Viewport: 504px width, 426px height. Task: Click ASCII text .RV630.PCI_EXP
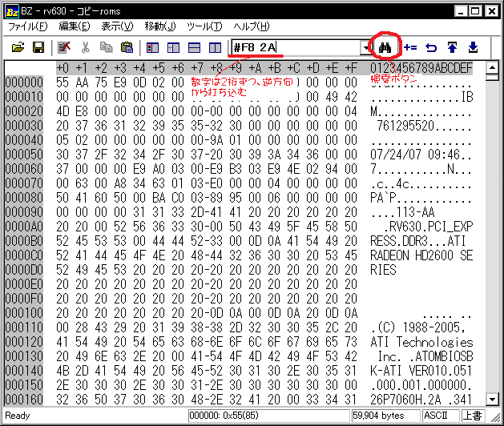[428, 227]
